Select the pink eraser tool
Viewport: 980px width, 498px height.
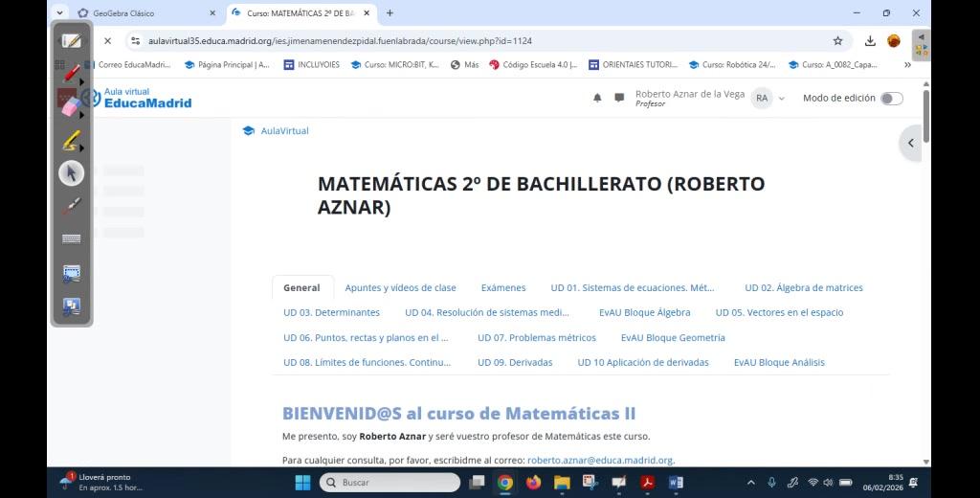(x=71, y=105)
